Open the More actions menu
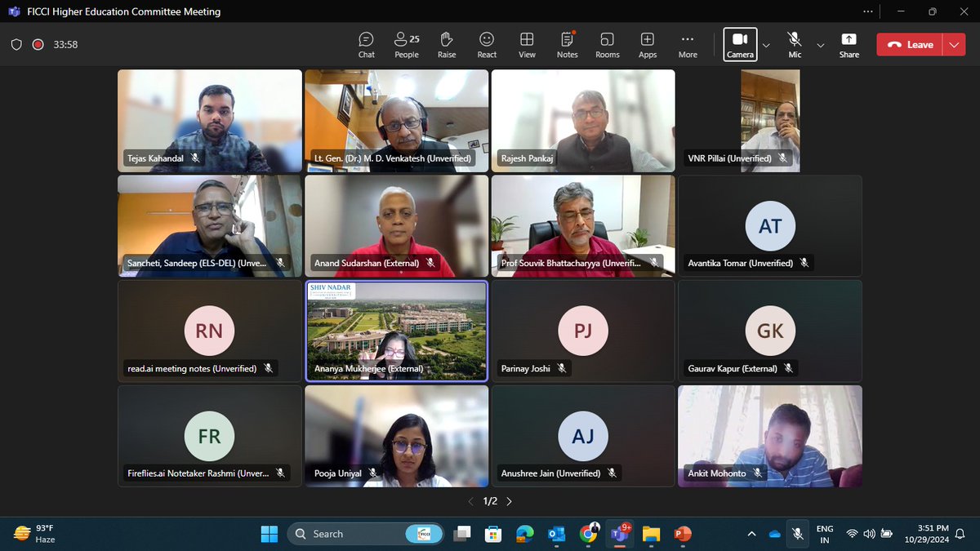The height and width of the screenshot is (551, 980). 688,45
